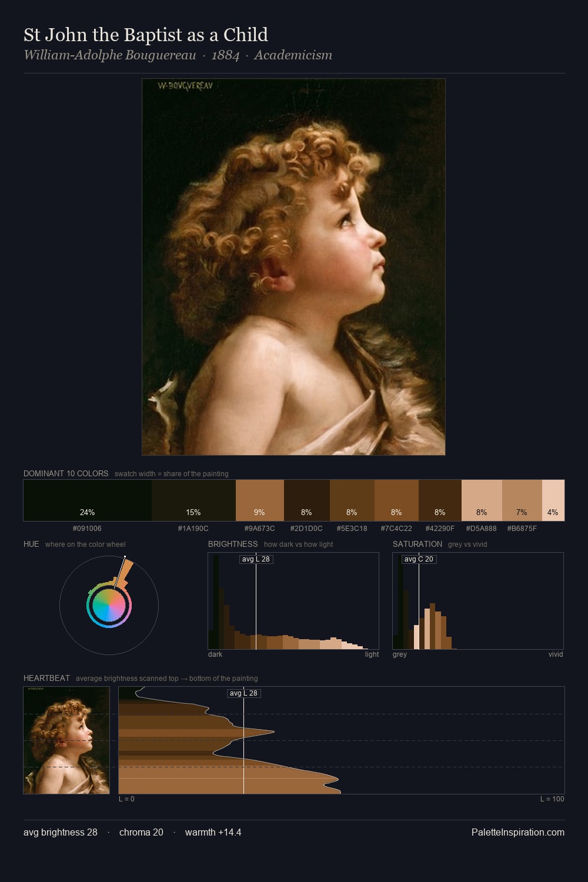Click hex code #2D1D0C label
The image size is (588, 882).
pos(306,529)
